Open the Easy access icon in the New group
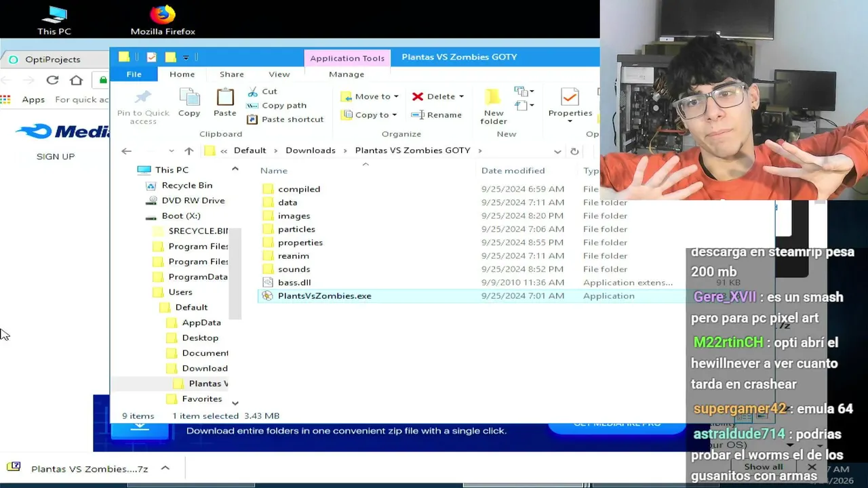This screenshot has height=488, width=868. tap(521, 105)
